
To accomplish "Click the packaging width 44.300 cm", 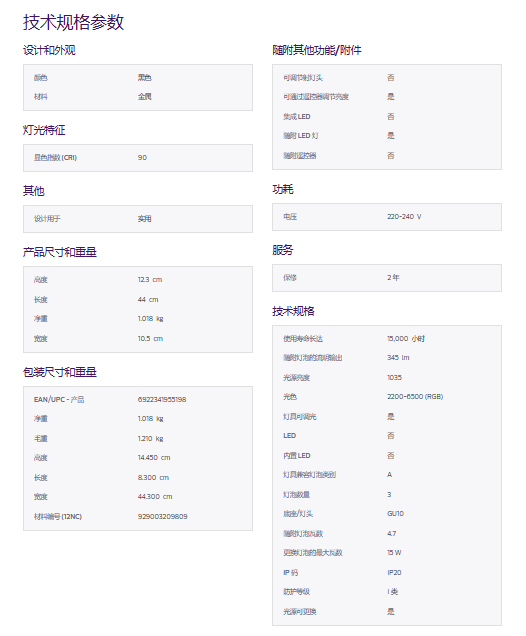I will click(155, 496).
